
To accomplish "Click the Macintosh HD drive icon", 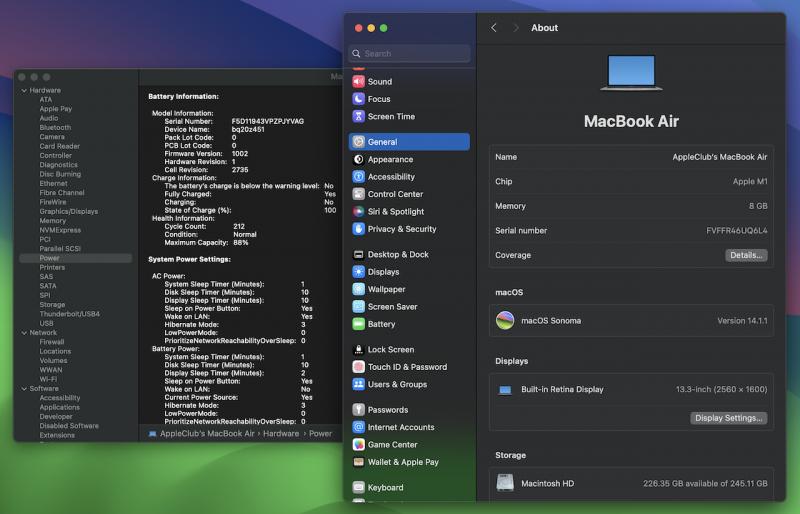I will [x=505, y=483].
